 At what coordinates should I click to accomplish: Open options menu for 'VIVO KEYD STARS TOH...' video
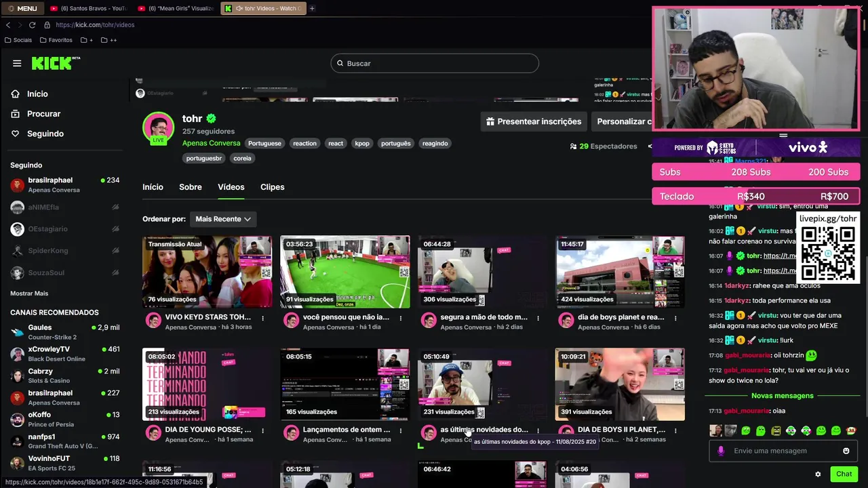pos(262,318)
